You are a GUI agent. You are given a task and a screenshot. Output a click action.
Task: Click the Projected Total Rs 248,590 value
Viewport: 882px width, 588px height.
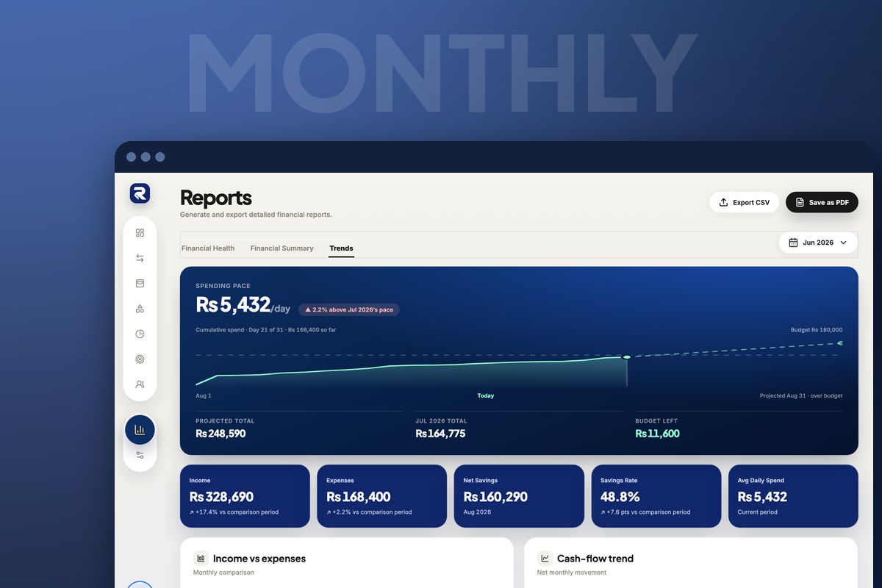click(220, 434)
